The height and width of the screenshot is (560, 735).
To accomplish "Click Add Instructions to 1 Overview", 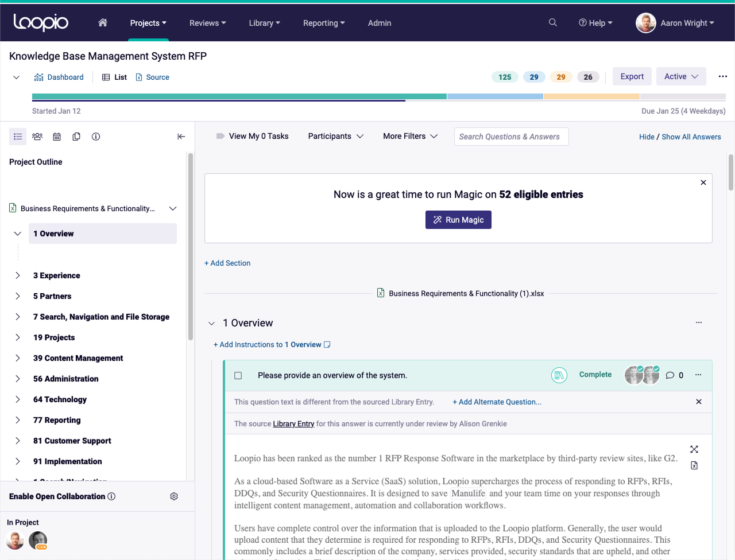I will point(272,345).
